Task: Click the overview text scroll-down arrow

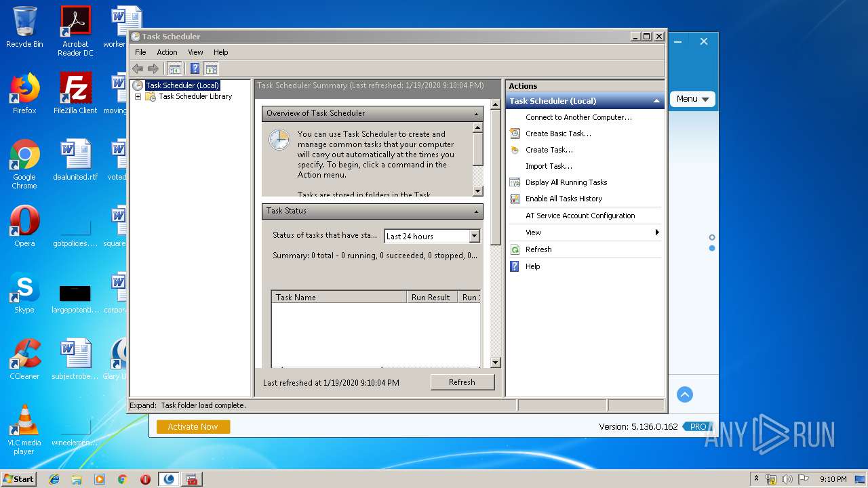Action: (477, 191)
